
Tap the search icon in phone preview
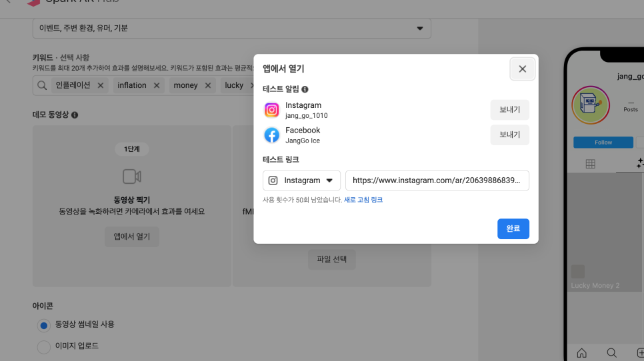(x=611, y=353)
